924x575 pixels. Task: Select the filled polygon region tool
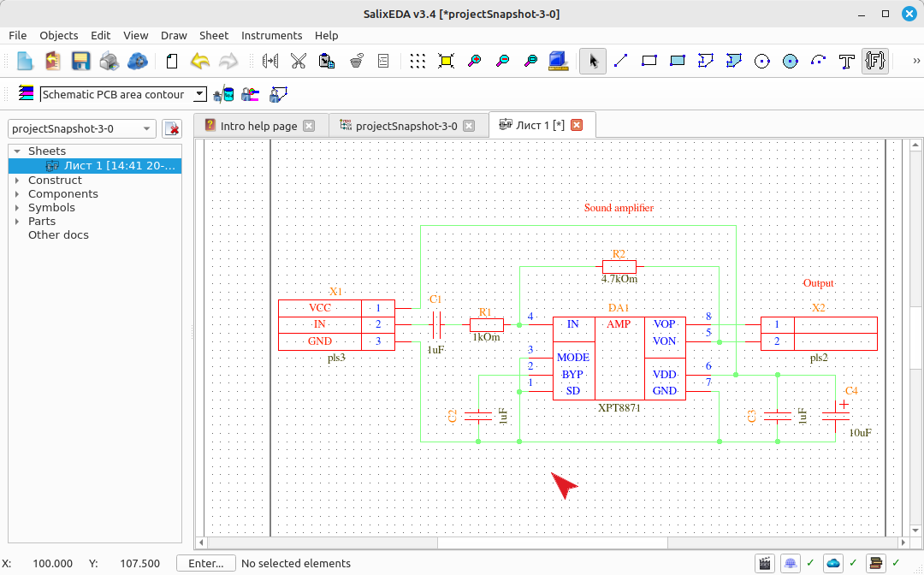tap(734, 61)
